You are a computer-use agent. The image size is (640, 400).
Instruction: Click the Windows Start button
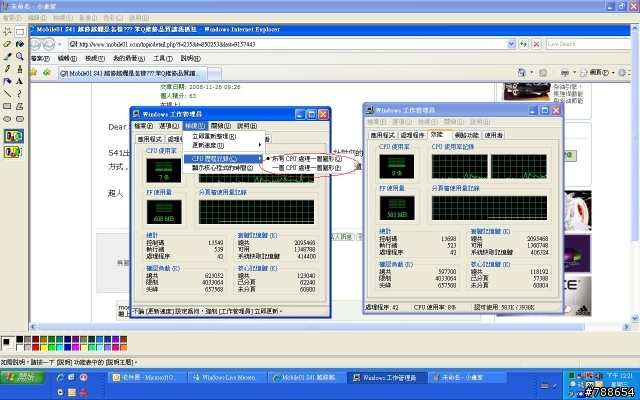pos(22,377)
